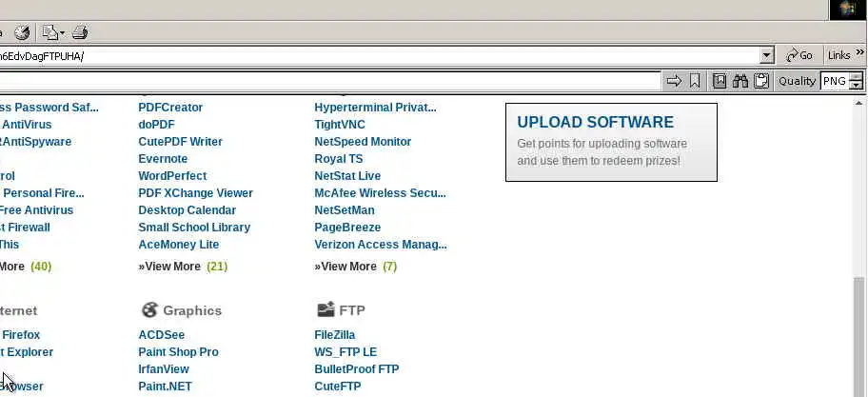
Task: Open the doPDF link
Action: 156,125
